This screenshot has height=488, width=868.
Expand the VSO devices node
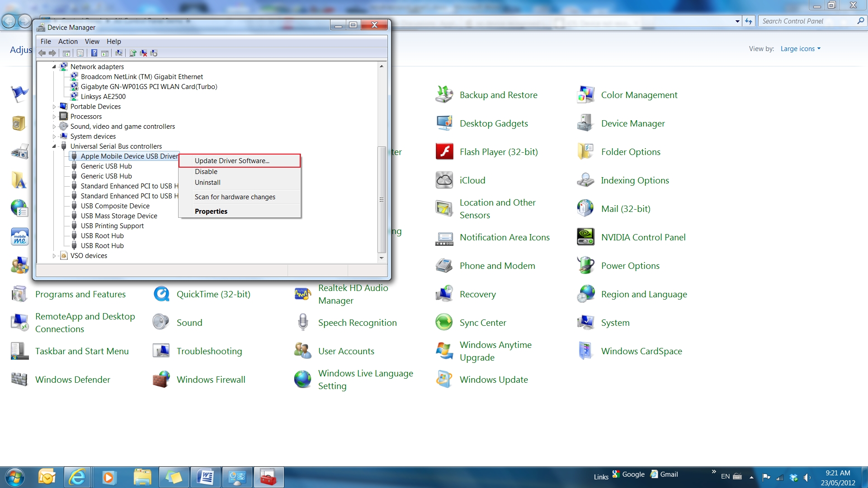pos(54,256)
